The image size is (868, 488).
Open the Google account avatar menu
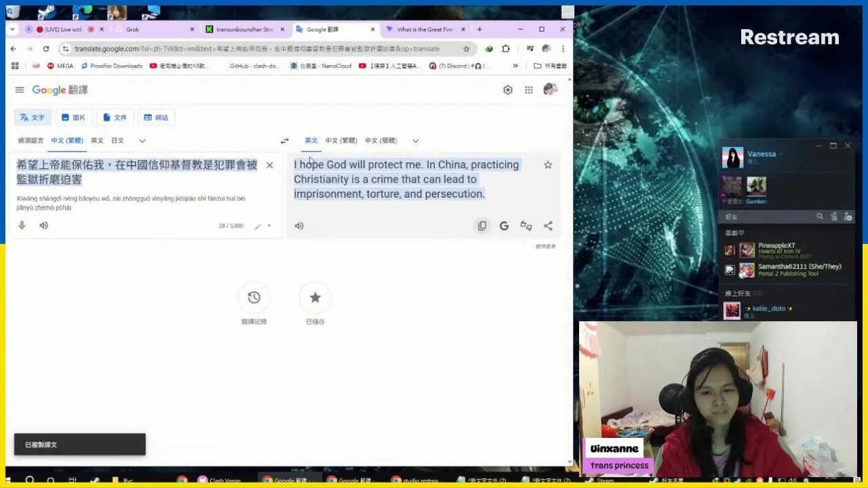[x=551, y=90]
